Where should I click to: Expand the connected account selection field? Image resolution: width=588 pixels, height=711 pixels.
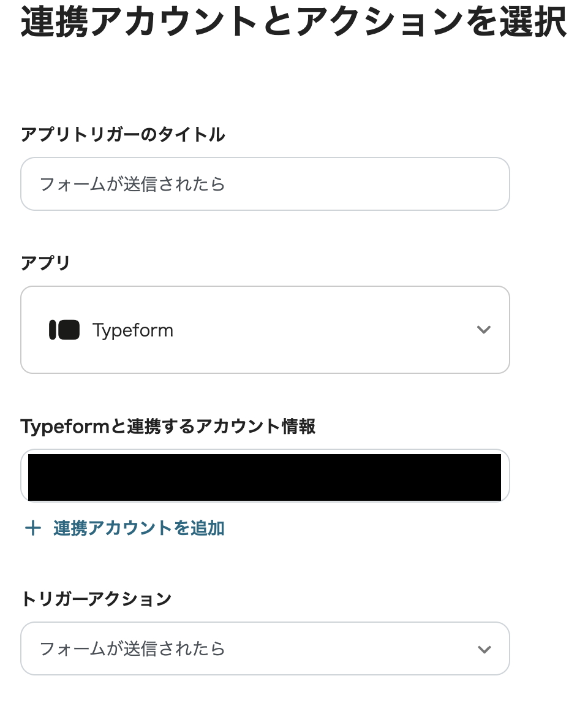point(265,476)
